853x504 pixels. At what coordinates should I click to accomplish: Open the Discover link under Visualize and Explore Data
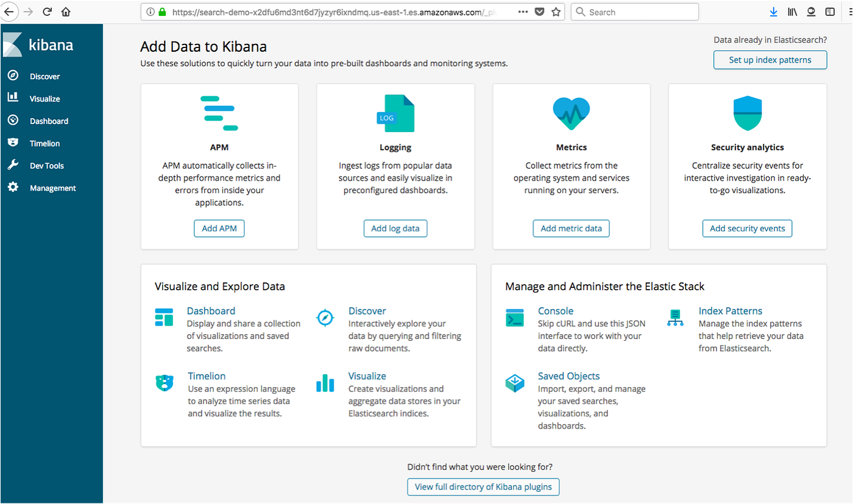pos(367,310)
